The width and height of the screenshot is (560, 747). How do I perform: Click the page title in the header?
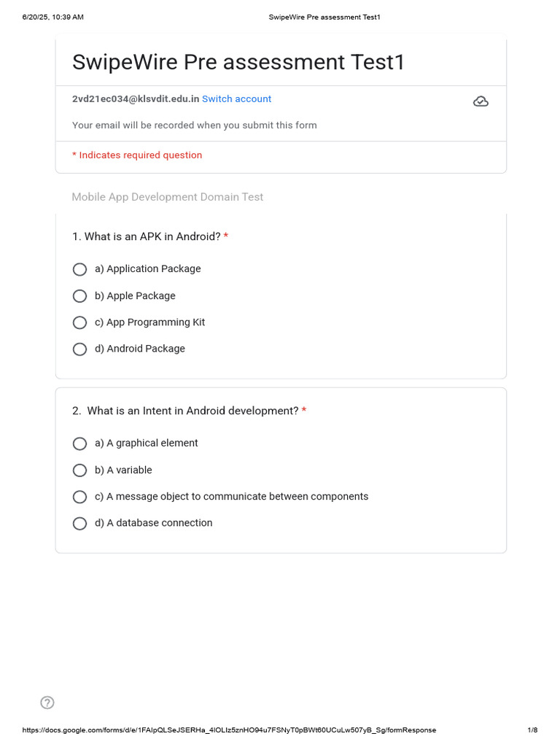point(324,18)
